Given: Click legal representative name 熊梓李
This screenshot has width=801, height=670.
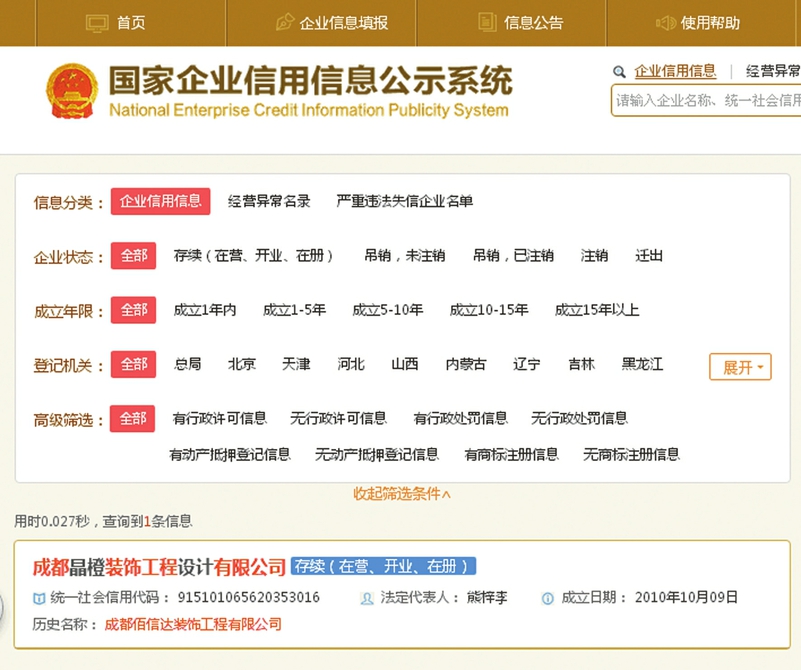Looking at the screenshot, I should click(487, 597).
